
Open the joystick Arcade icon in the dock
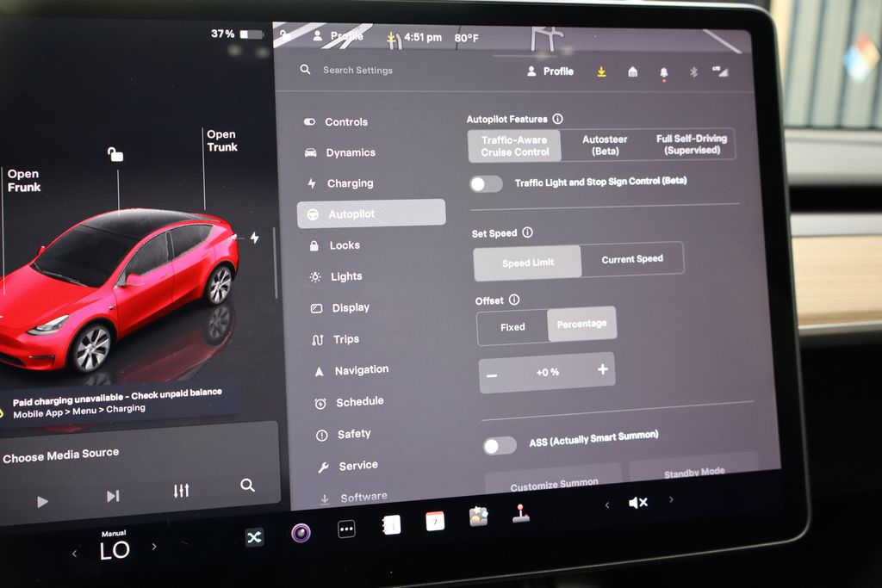[x=520, y=514]
